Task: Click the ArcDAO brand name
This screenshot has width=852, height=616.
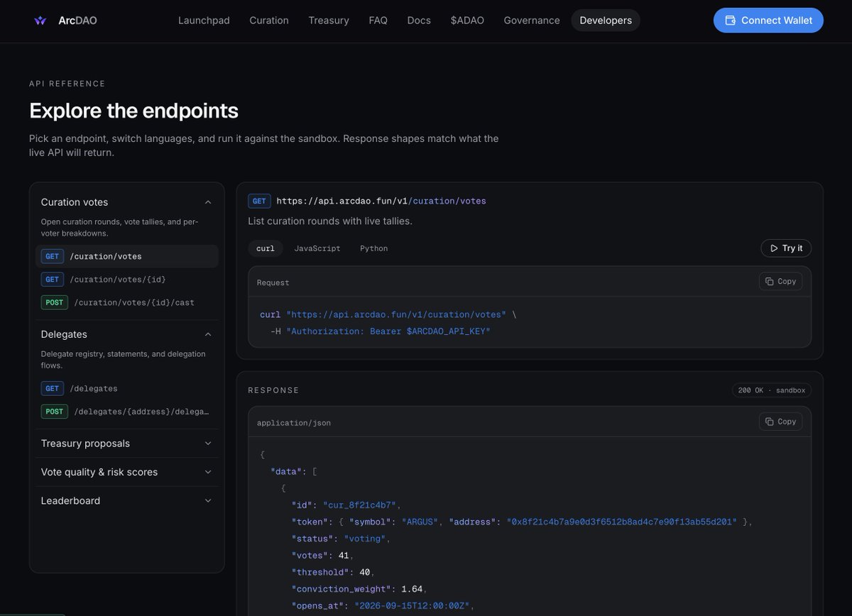Action: click(x=77, y=21)
